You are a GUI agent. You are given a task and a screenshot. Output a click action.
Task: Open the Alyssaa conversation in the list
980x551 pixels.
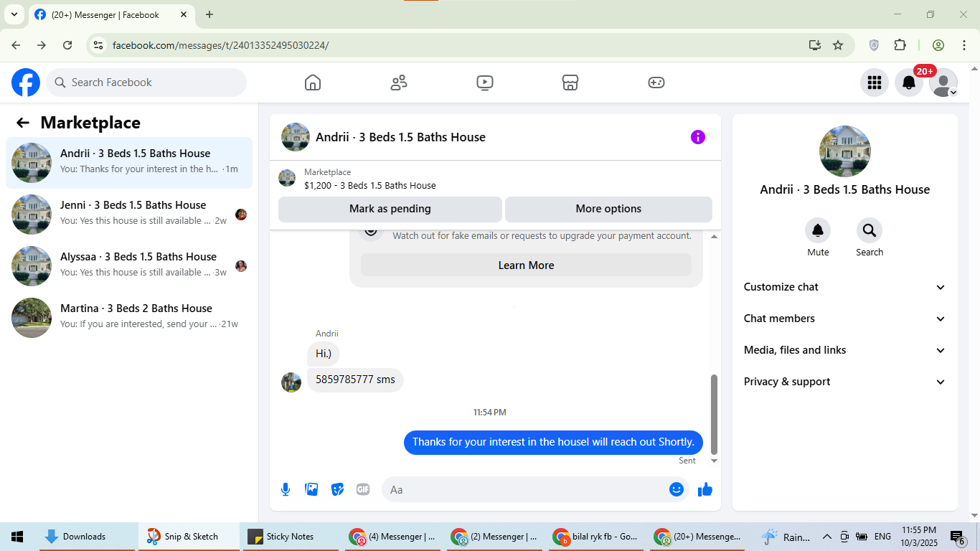coord(129,266)
